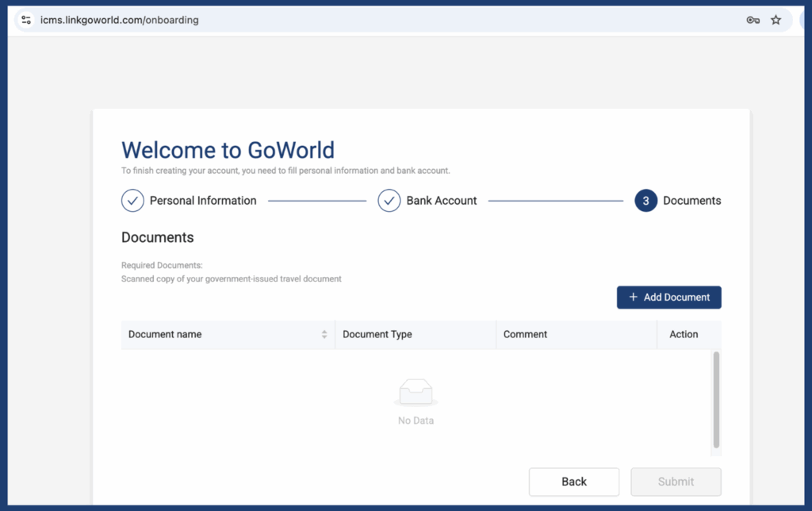Click the site information icon in address bar
812x511 pixels.
tap(26, 20)
